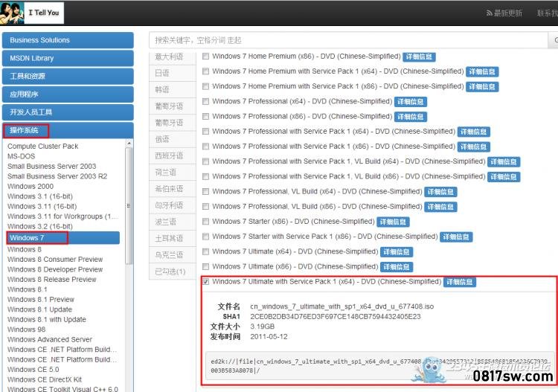Image resolution: width=558 pixels, height=392 pixels.
Task: Click the I Tell You site logo
Action: [32, 13]
